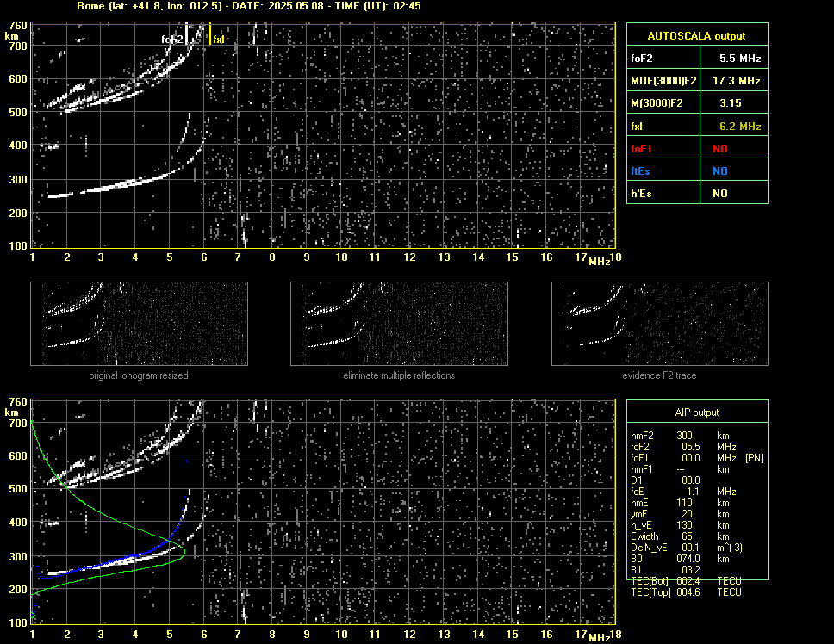Click the D1 00.0 row
This screenshot has height=644, width=834.
[x=665, y=480]
